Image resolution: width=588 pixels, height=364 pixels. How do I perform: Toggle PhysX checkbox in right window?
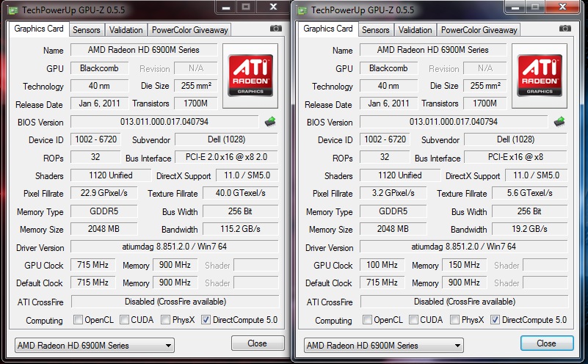point(454,320)
